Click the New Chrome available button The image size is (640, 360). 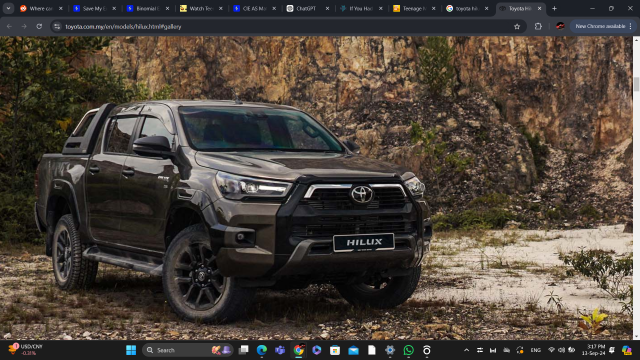pyautogui.click(x=600, y=26)
